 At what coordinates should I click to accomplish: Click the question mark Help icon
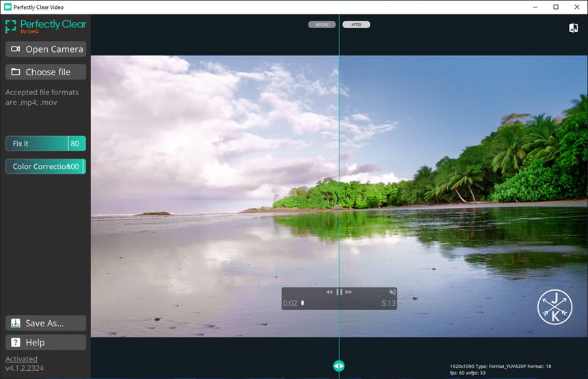pos(15,342)
